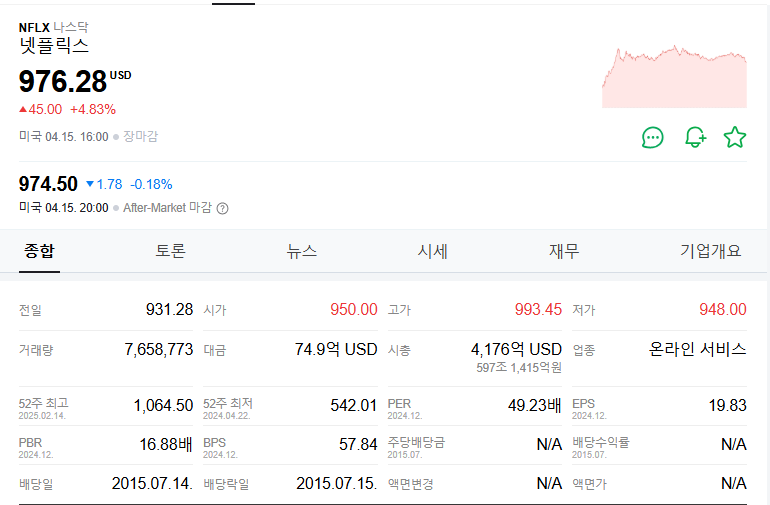
Task: Click the 고가 value 993.45
Action: 538,309
